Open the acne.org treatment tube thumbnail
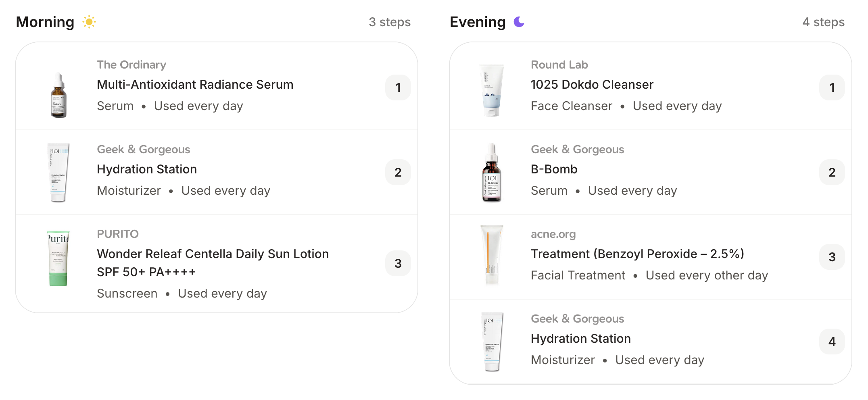The width and height of the screenshot is (868, 400). 492,255
